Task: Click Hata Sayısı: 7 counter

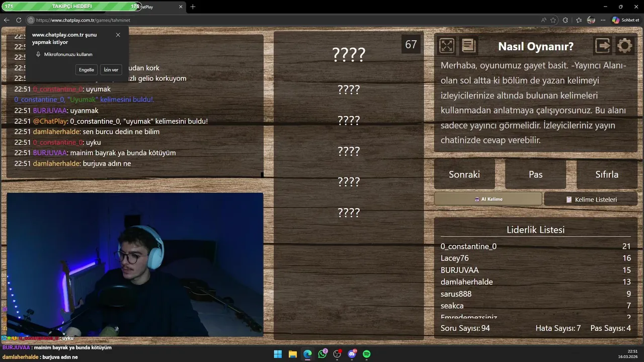Action: (558, 328)
